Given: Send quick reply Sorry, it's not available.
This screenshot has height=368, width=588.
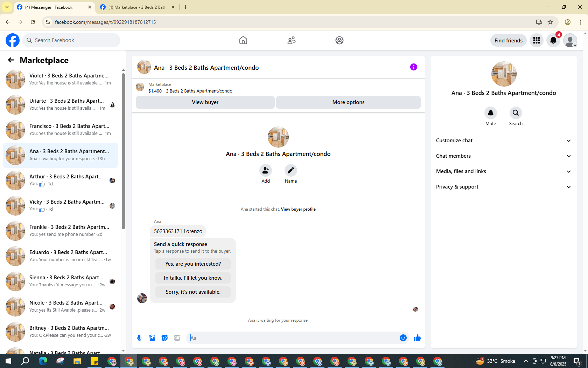Looking at the screenshot, I should pyautogui.click(x=193, y=292).
